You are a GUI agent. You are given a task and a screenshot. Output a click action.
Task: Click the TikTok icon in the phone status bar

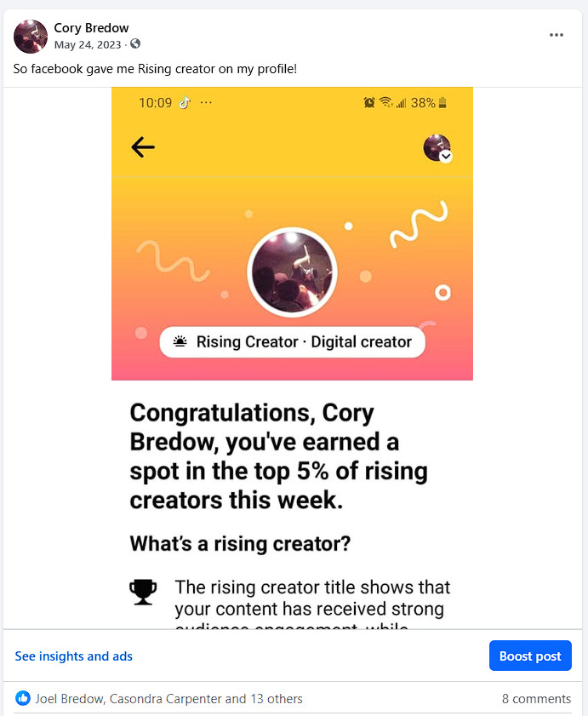[184, 103]
